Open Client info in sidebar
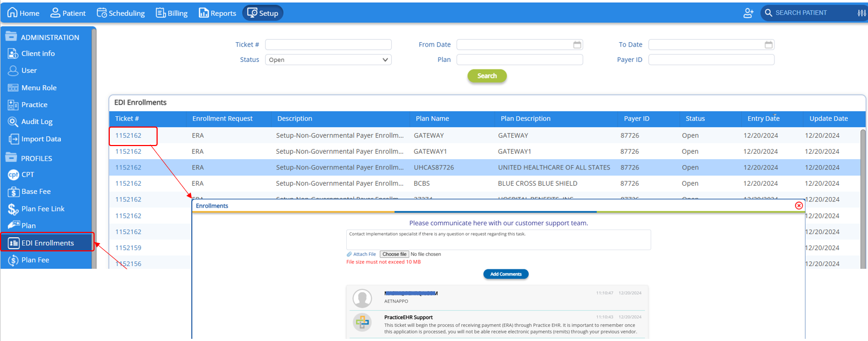 click(x=32, y=53)
